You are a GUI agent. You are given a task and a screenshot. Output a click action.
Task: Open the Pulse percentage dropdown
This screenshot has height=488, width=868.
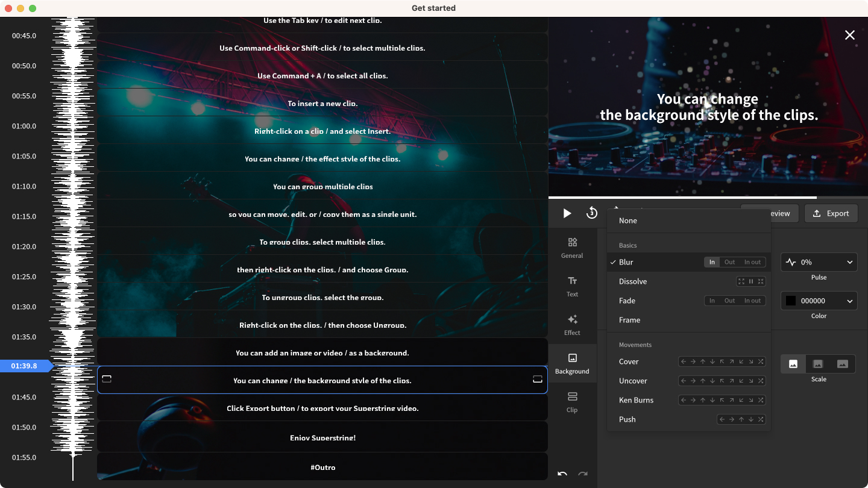pyautogui.click(x=819, y=262)
